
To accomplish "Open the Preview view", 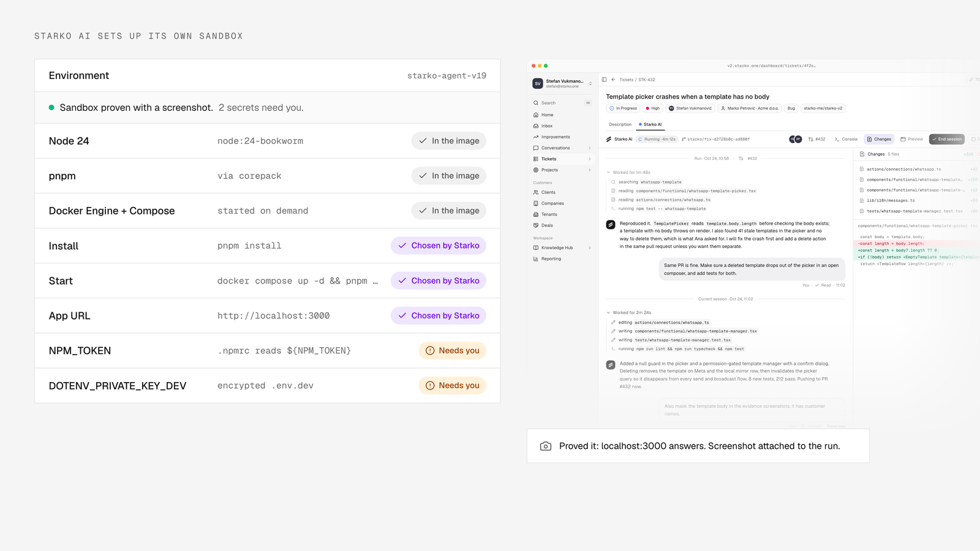I will click(x=911, y=139).
